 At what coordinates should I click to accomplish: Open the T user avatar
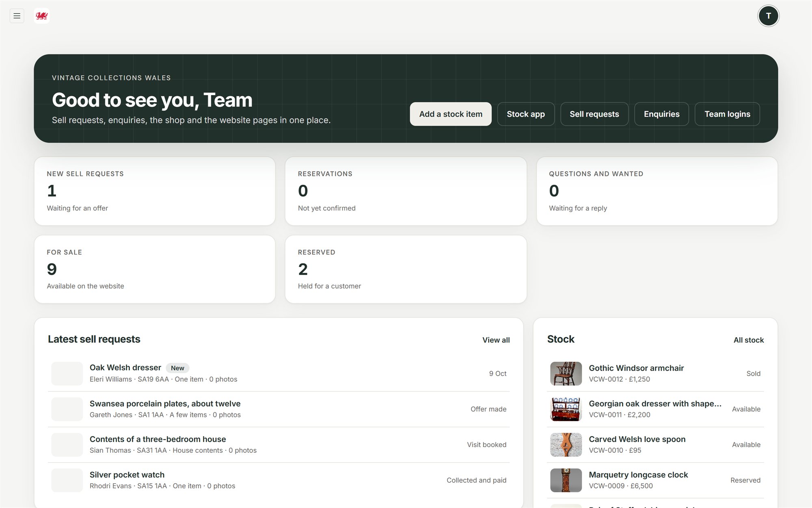[768, 16]
